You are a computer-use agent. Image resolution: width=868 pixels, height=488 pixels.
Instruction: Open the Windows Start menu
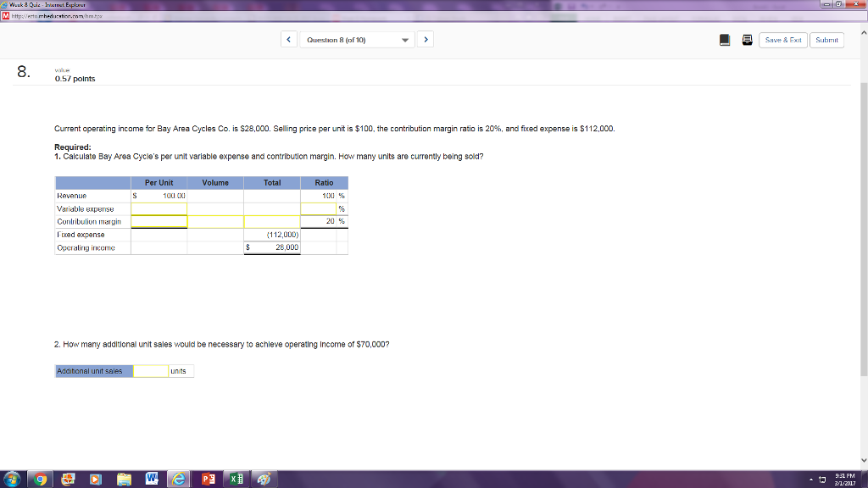(12, 480)
